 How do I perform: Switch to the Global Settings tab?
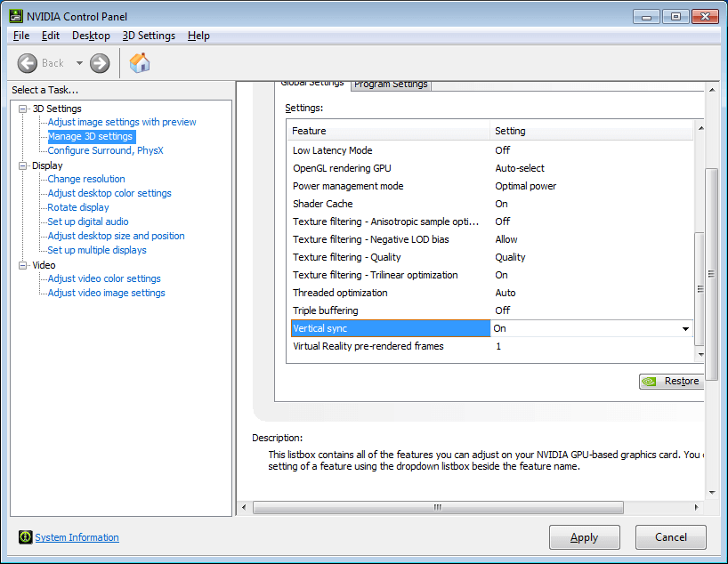(312, 85)
